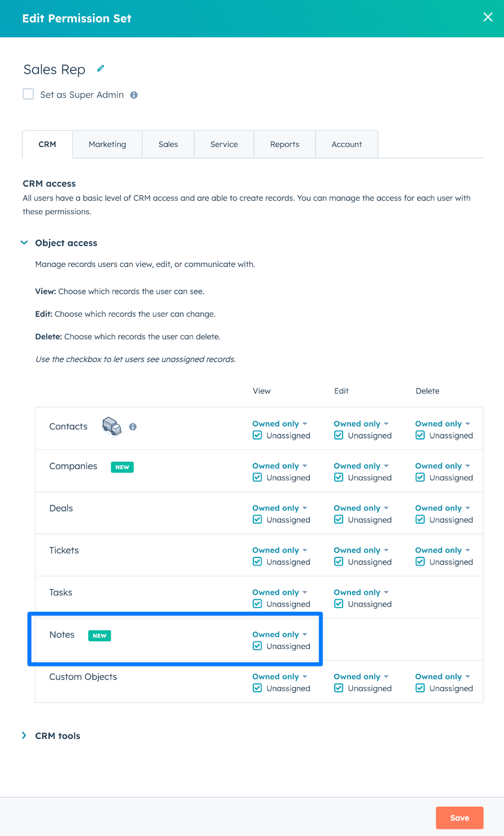Click the Save button
This screenshot has height=836, width=504.
(x=459, y=818)
